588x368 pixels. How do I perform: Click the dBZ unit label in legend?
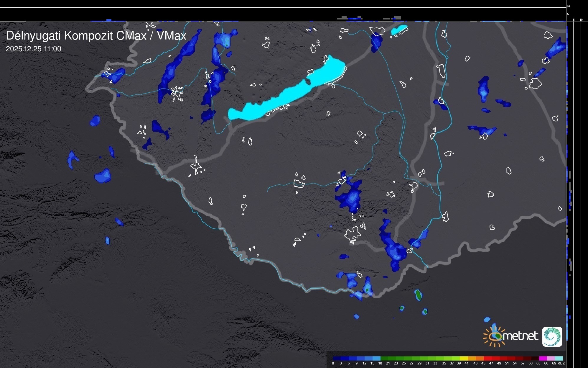[561, 363]
